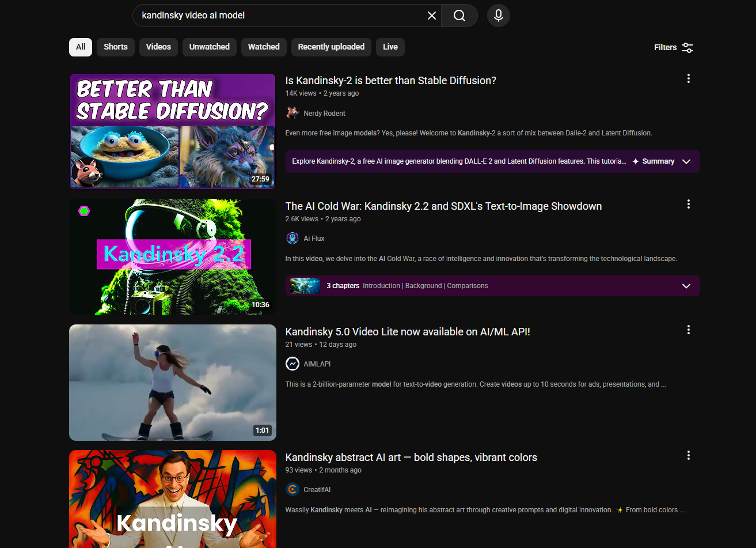The image size is (756, 548).
Task: Open more options for Kandinsky abstract AI art
Action: [689, 456]
